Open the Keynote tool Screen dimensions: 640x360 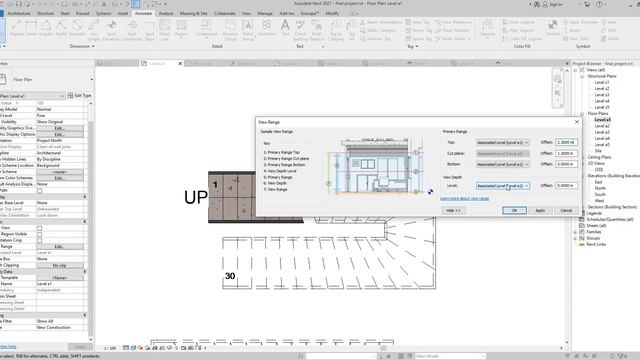pos(487,28)
